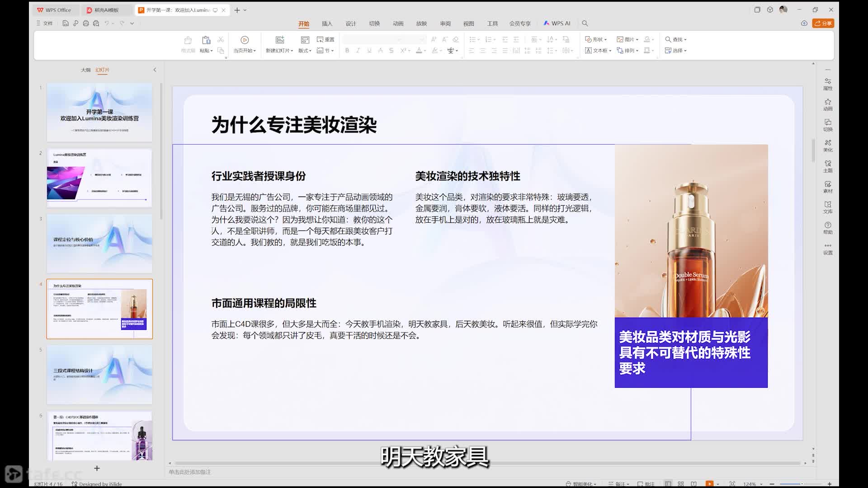Switch to 大纲 outline pane tab
868x488 pixels.
click(x=85, y=70)
